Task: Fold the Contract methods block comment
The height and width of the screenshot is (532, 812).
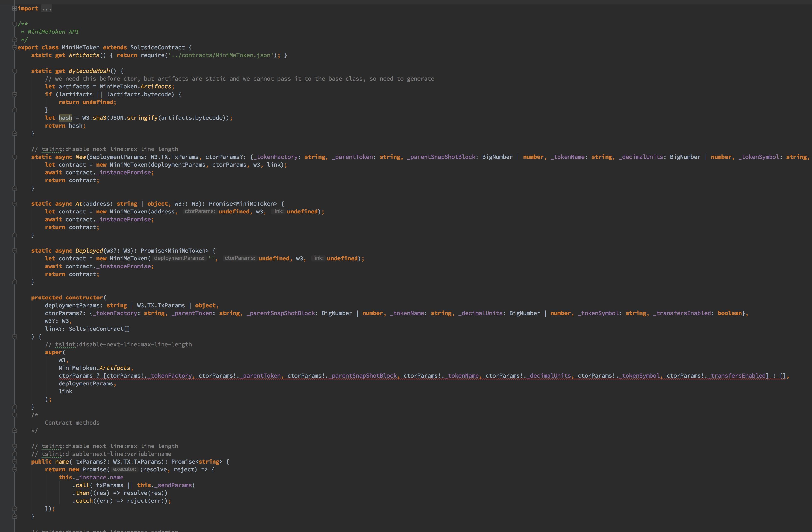Action: click(x=15, y=415)
